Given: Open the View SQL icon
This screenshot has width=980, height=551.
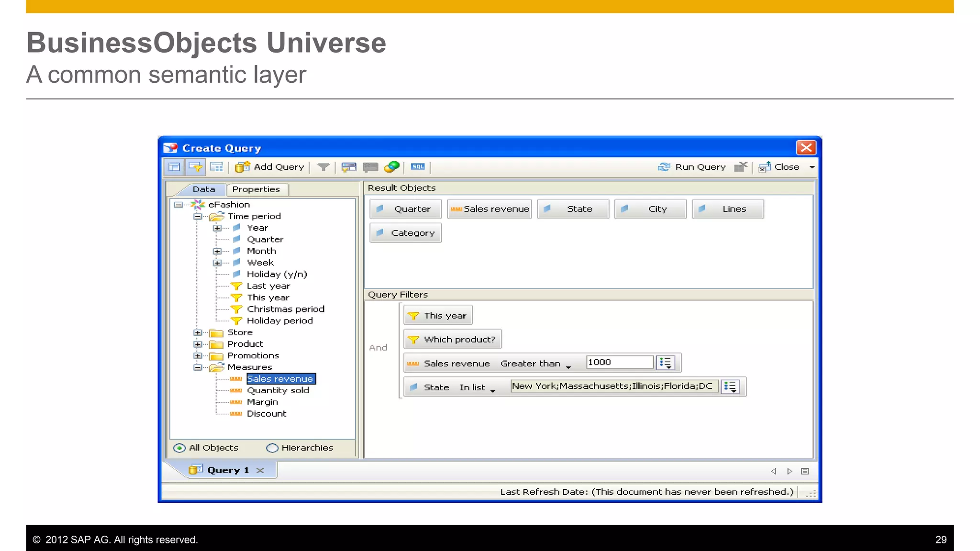Looking at the screenshot, I should tap(418, 167).
